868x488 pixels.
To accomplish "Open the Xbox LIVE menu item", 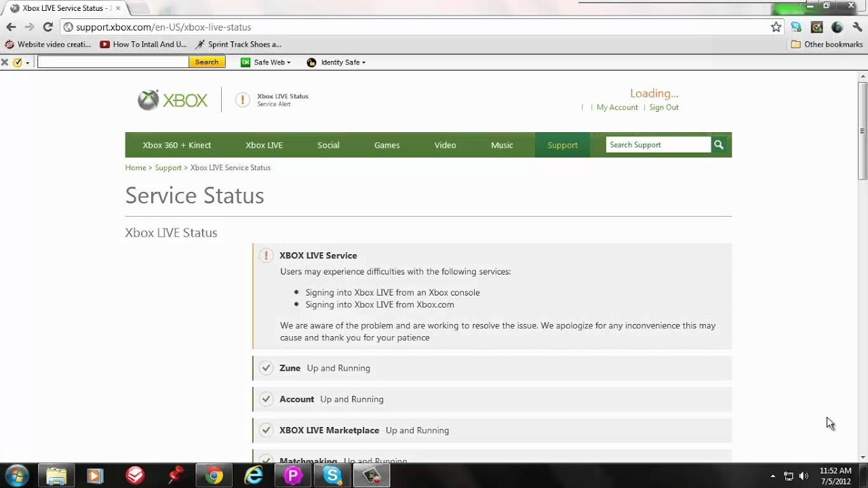I will tap(264, 145).
